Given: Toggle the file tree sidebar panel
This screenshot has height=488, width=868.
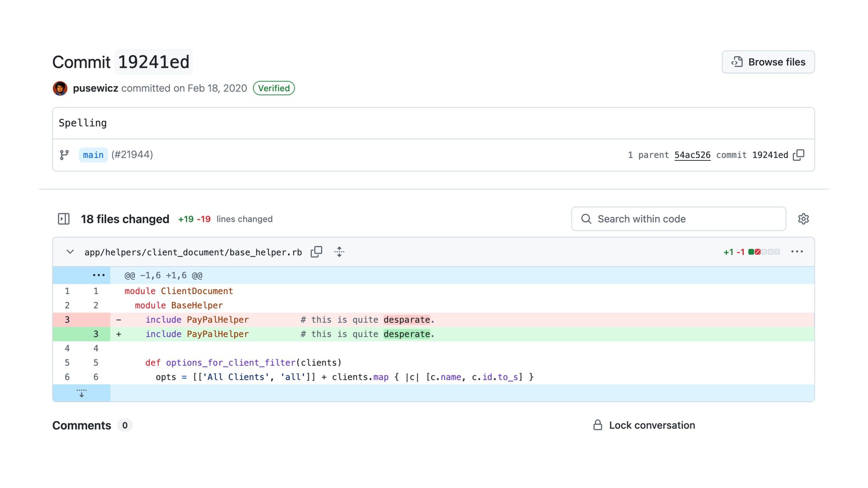Looking at the screenshot, I should 64,219.
